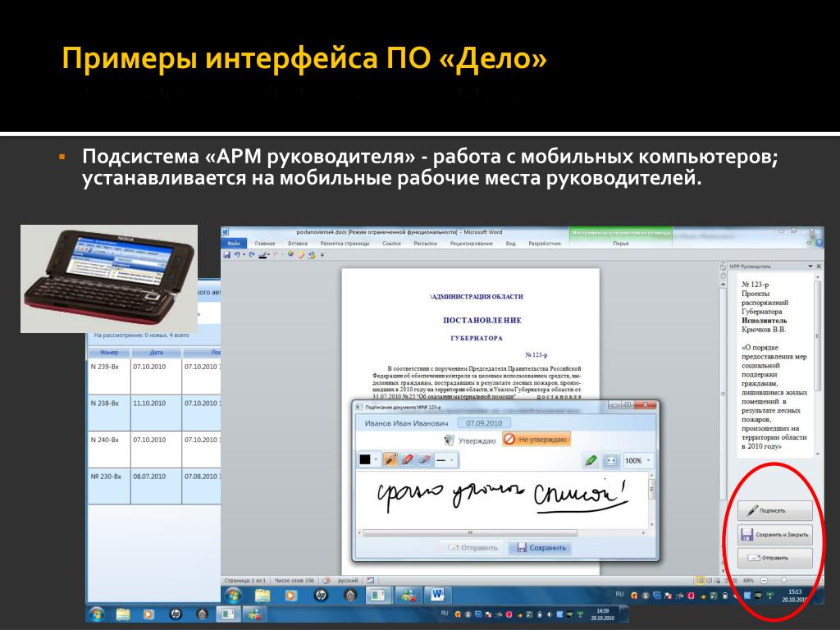Open Explorer folder icon on upper taskbar

[x=262, y=596]
